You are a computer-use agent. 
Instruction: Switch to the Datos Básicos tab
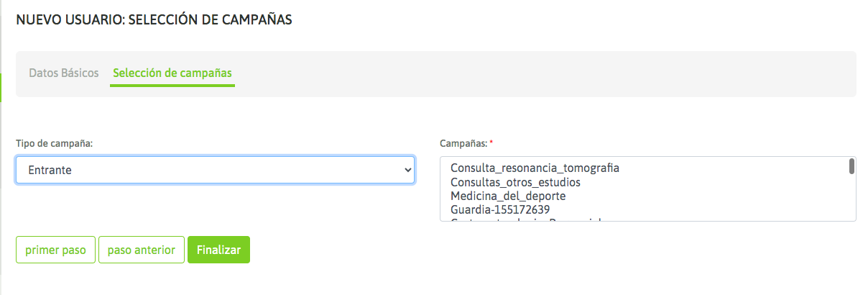point(64,73)
